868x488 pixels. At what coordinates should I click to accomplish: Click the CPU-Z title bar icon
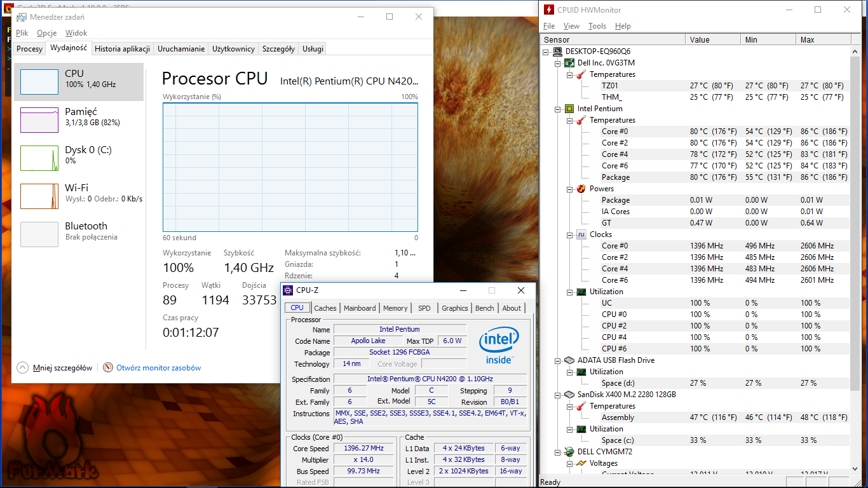click(x=288, y=290)
